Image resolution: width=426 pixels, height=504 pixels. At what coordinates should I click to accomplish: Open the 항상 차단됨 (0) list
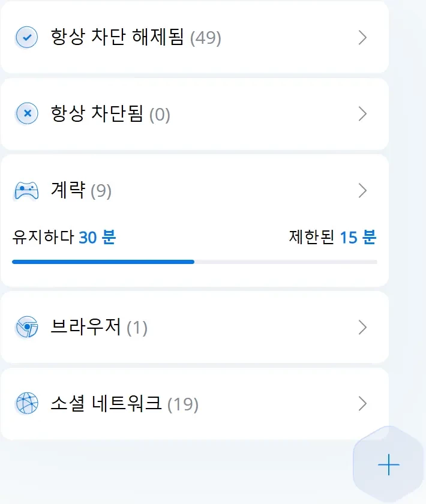pyautogui.click(x=110, y=114)
